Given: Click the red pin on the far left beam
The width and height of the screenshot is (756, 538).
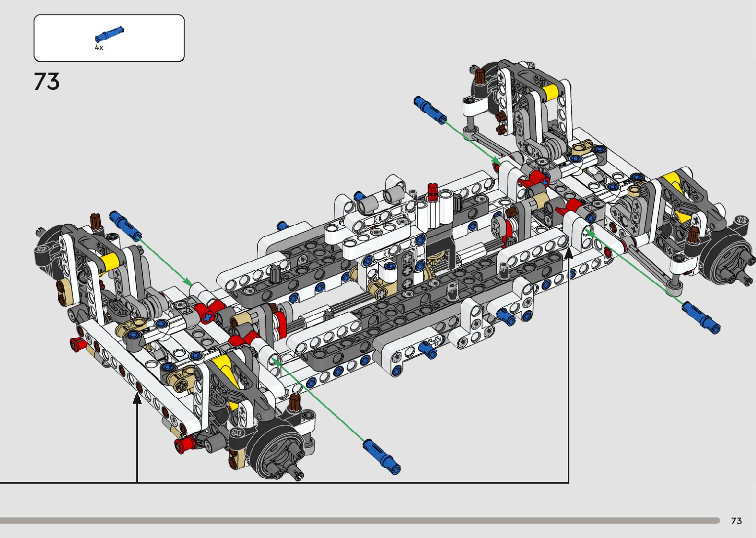Looking at the screenshot, I should click(x=77, y=344).
